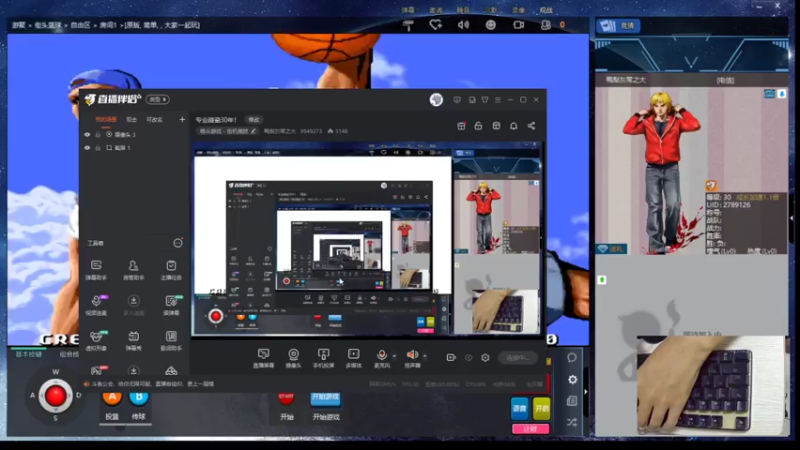Screen dimensions: 800x450
Task: Lock the 摄像头 3 source
Action: pyautogui.click(x=98, y=134)
